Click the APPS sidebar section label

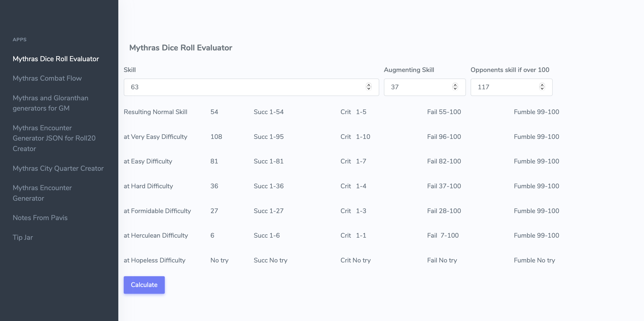pyautogui.click(x=19, y=40)
